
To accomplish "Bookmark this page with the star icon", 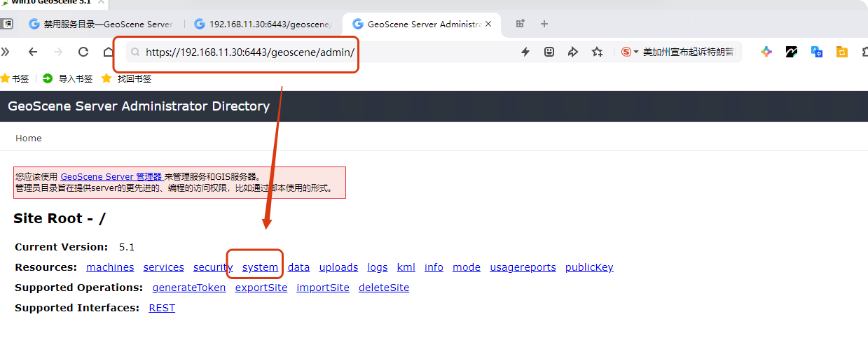I will [x=597, y=52].
